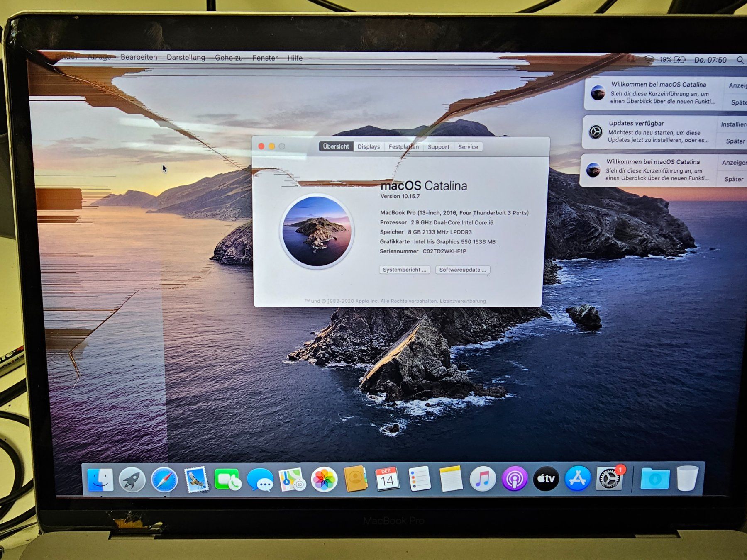747x560 pixels.
Task: Open Maps app in Dock
Action: click(x=292, y=480)
